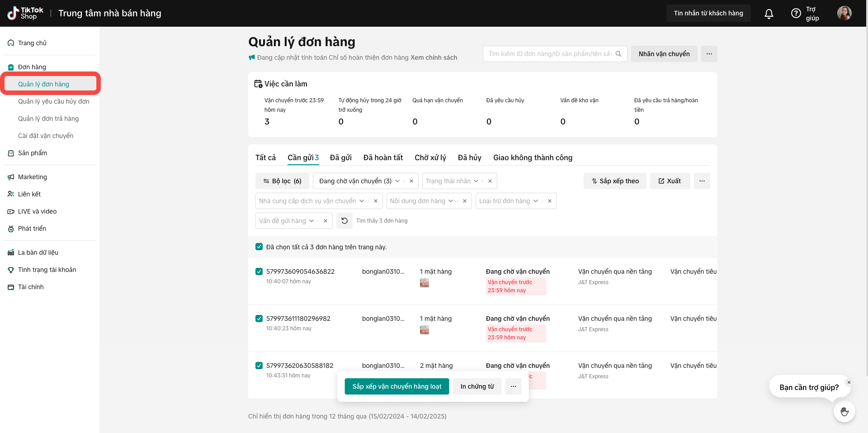Click the search magnifier icon
This screenshot has height=433, width=868.
point(618,54)
